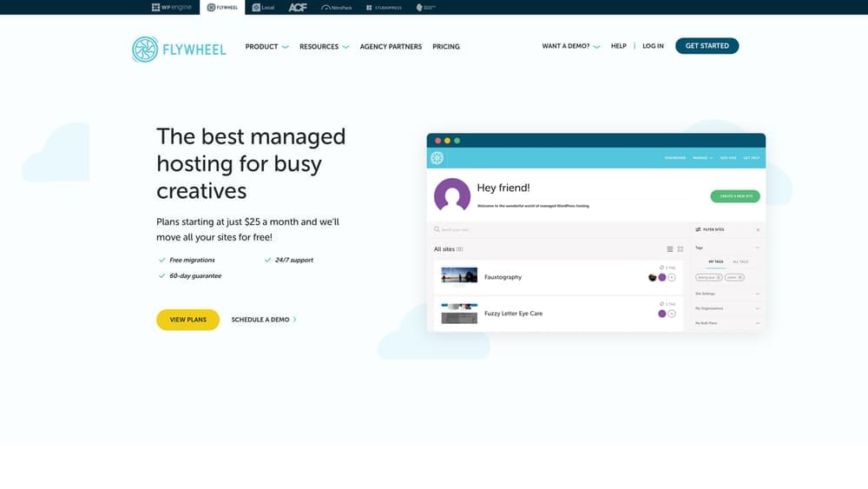
Task: Click Log In
Action: click(x=653, y=46)
